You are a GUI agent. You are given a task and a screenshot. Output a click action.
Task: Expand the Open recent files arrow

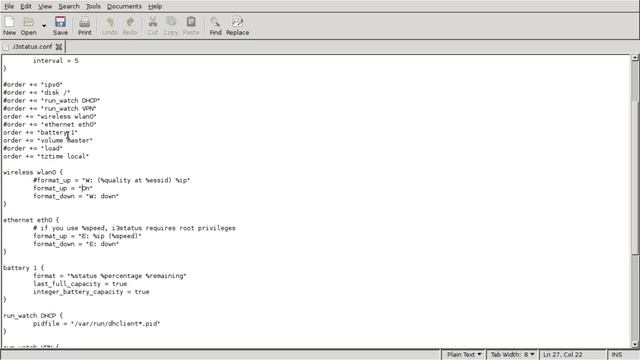click(44, 26)
